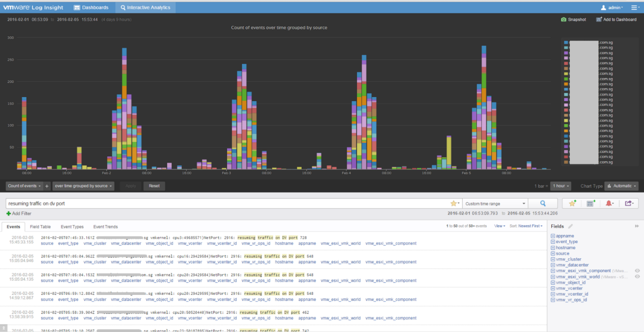Open the Custom time range dropdown
The height and width of the screenshot is (332, 644).
[x=495, y=204]
